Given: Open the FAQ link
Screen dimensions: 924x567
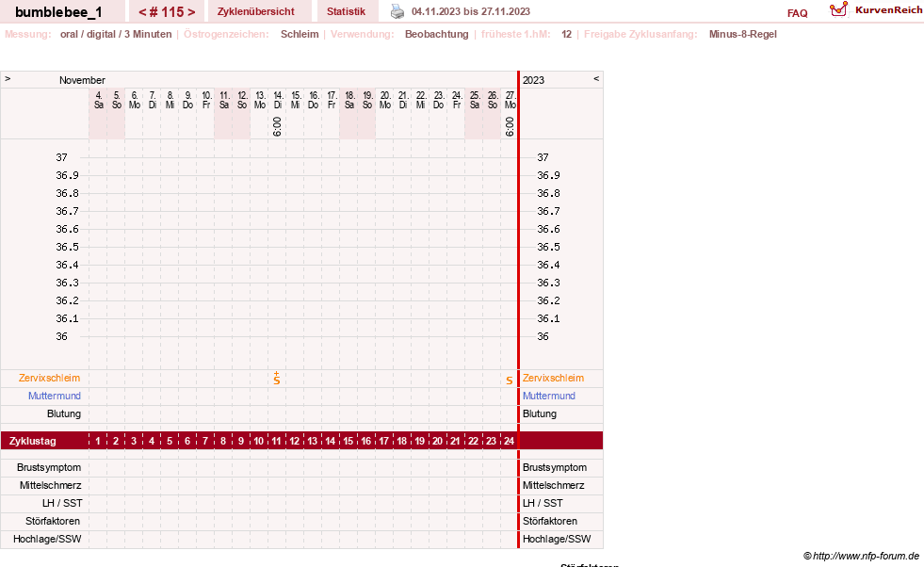Looking at the screenshot, I should coord(797,13).
